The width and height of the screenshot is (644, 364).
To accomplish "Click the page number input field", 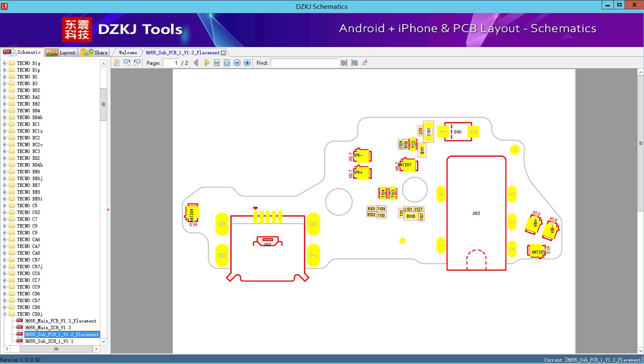I will coord(171,63).
